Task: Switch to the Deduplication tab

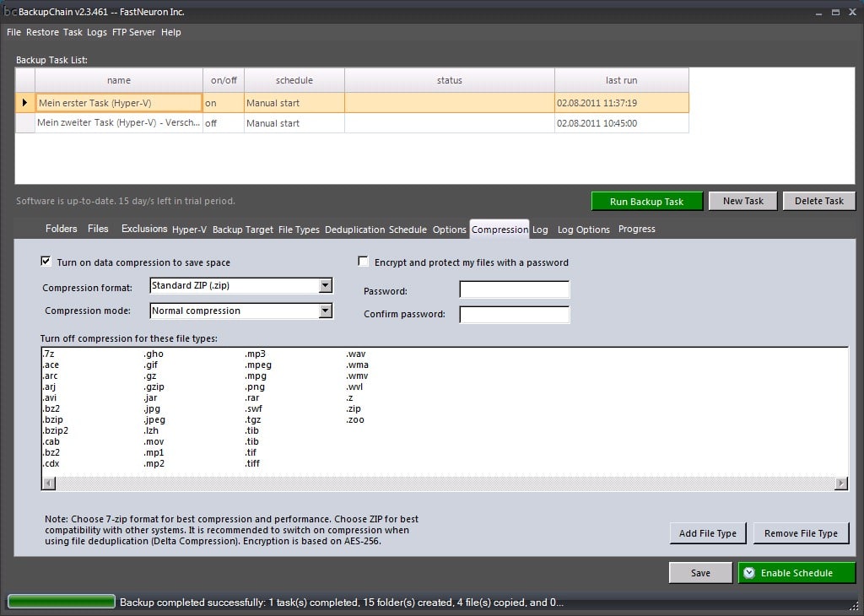Action: tap(355, 230)
